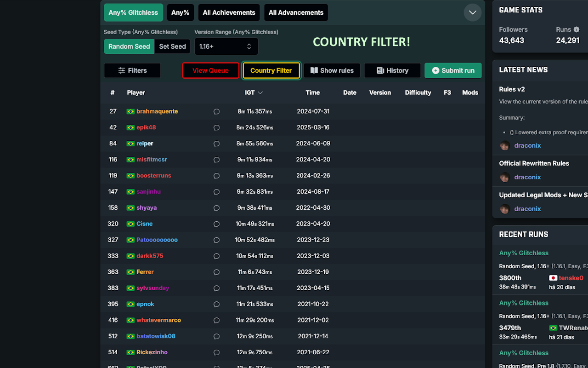This screenshot has width=588, height=368.
Task: Open the Official Rewritten Rules news item
Action: (x=534, y=163)
